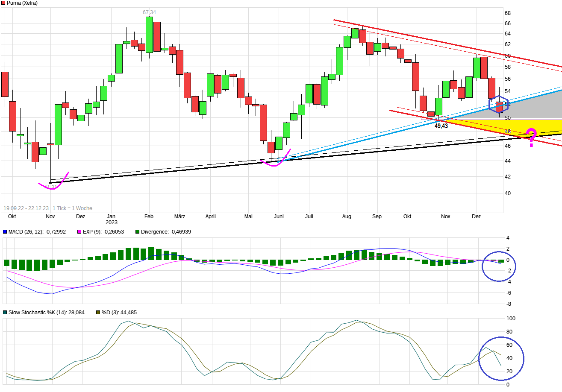This screenshot has height=392, width=562.
Task: Click the %D (3) legend square
Action: (99, 312)
